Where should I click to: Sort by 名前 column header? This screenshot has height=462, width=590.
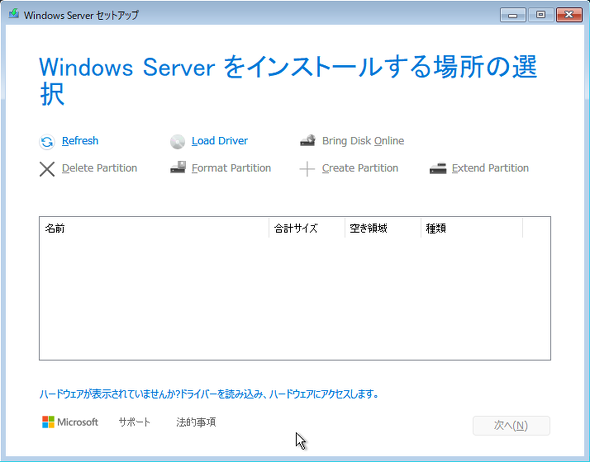coord(154,228)
